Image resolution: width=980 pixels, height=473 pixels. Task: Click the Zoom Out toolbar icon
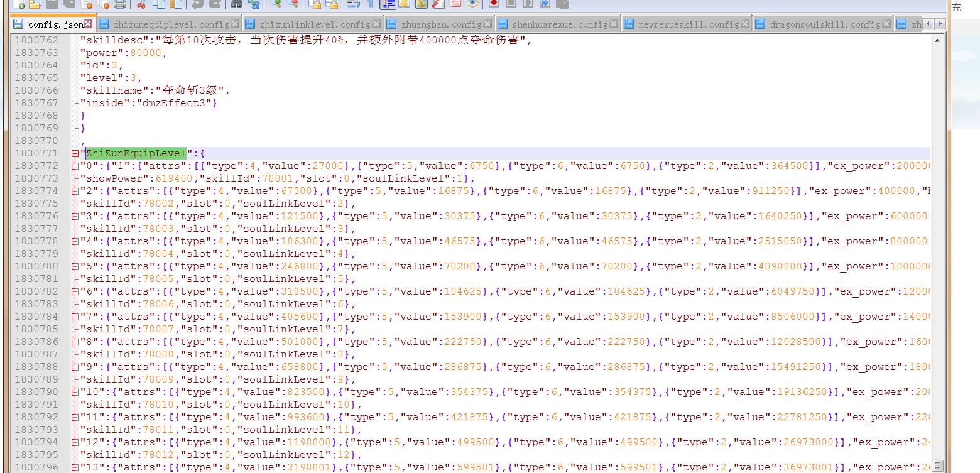[x=293, y=4]
